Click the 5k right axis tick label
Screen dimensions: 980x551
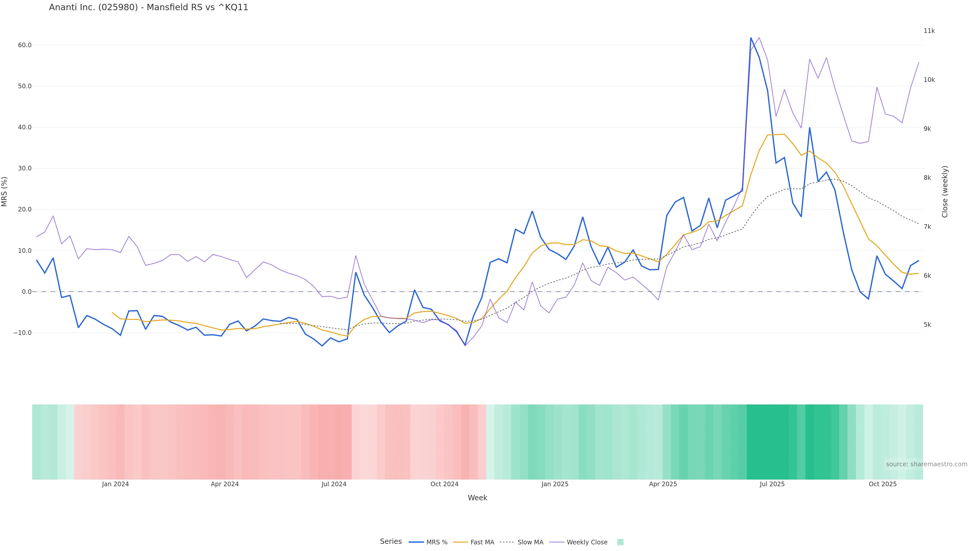point(927,325)
